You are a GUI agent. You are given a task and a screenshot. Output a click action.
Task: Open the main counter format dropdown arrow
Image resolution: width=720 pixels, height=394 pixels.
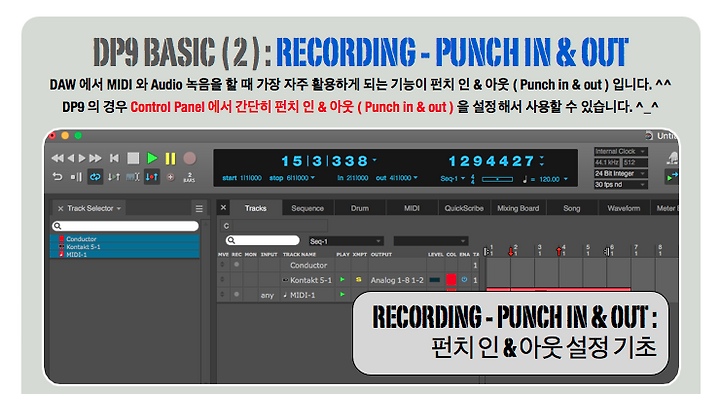(375, 160)
